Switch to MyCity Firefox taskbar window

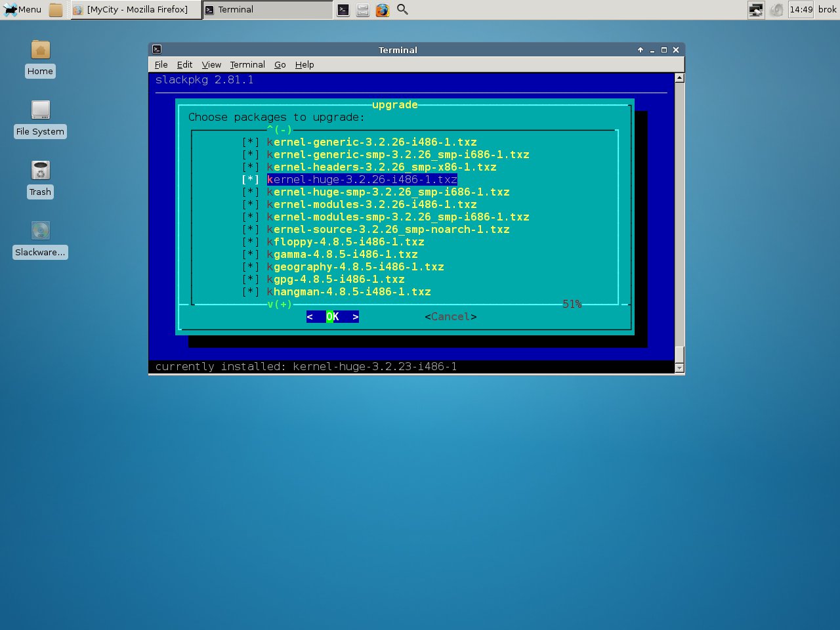(x=136, y=10)
